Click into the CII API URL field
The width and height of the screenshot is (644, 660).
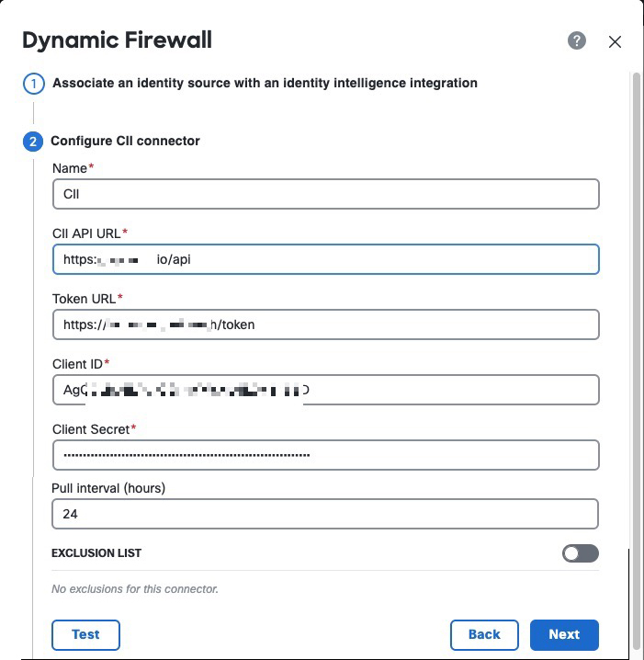click(325, 259)
